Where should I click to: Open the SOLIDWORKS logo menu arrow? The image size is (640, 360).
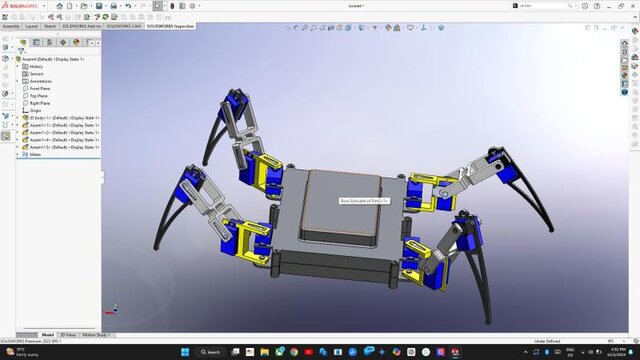click(44, 6)
